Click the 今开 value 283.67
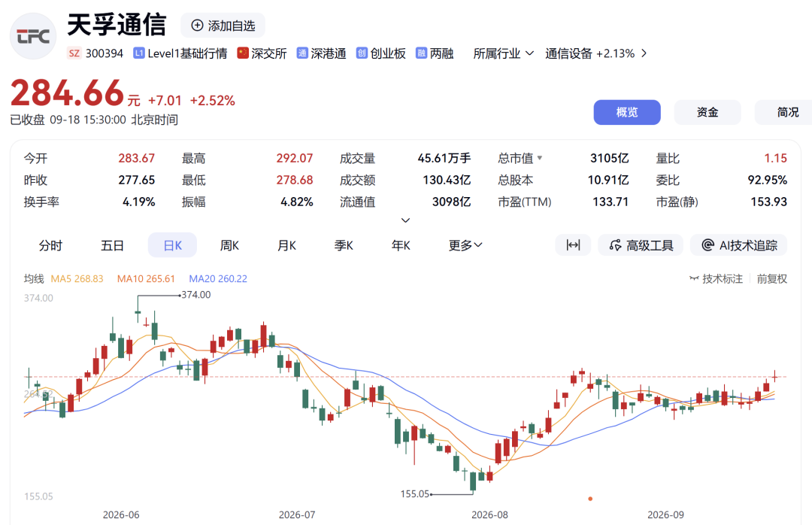 click(x=136, y=158)
